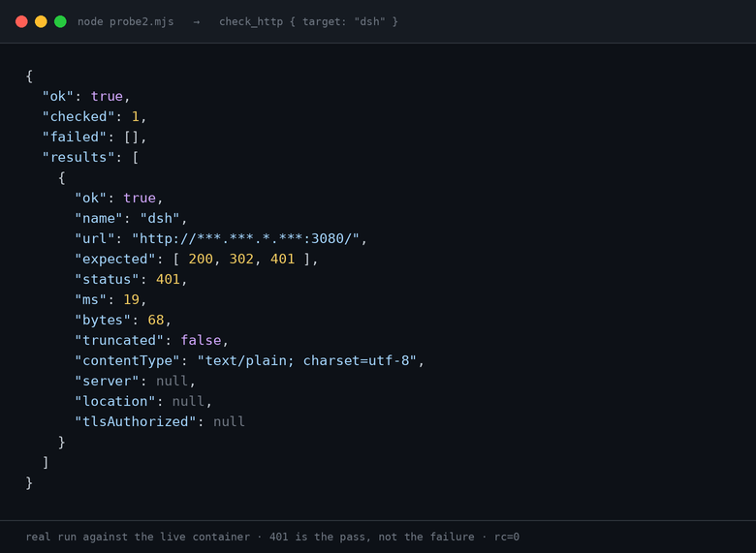This screenshot has height=553, width=756.
Task: Click the "bytes": 68 line
Action: coord(123,320)
